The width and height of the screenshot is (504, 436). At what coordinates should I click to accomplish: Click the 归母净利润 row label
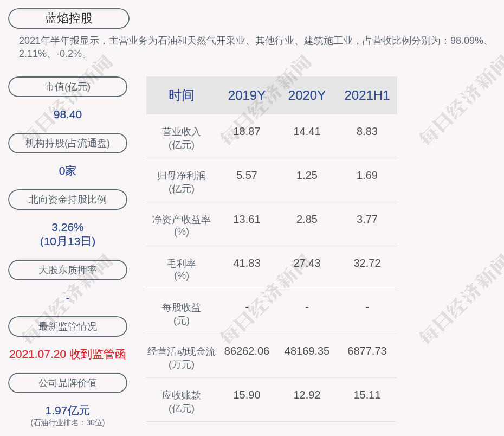181,182
